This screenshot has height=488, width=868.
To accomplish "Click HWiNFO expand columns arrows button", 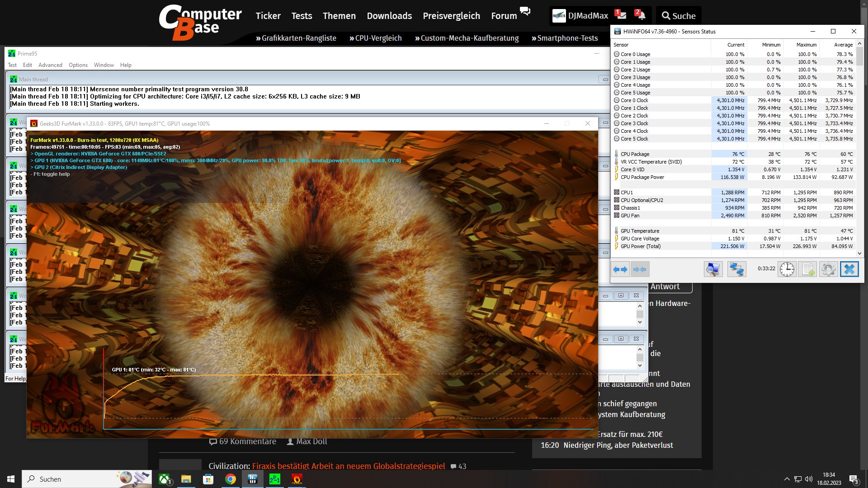I will point(620,270).
